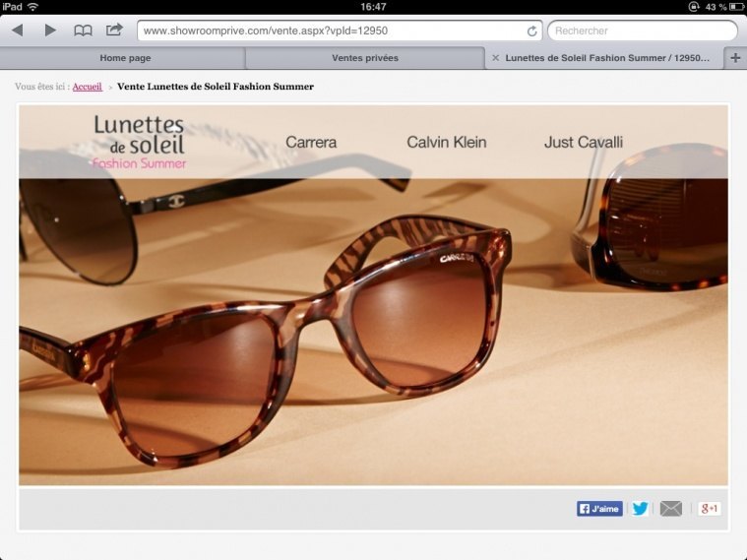Tap the Rechercher search field
This screenshot has width=747, height=560.
[642, 31]
